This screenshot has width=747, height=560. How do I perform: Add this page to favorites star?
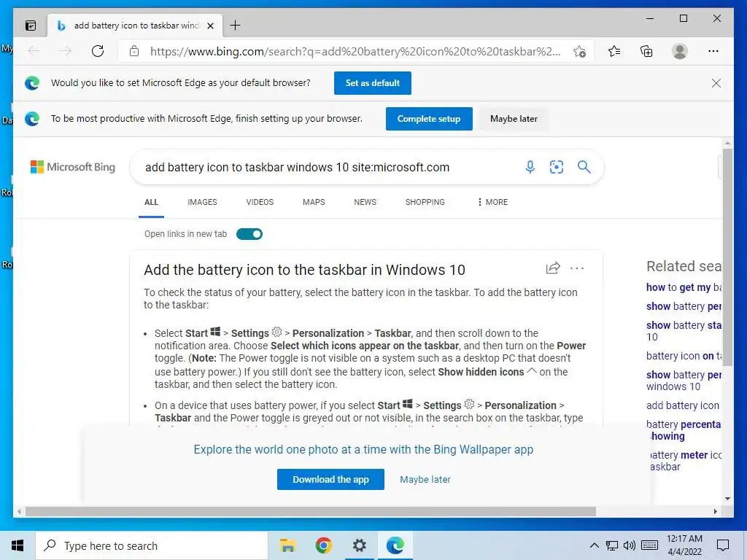(579, 52)
